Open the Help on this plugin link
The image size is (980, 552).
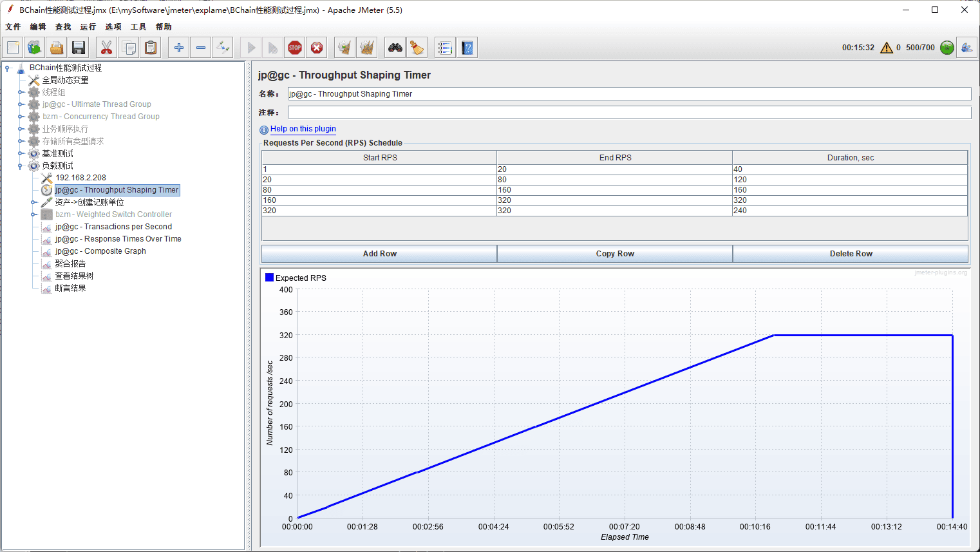point(303,129)
